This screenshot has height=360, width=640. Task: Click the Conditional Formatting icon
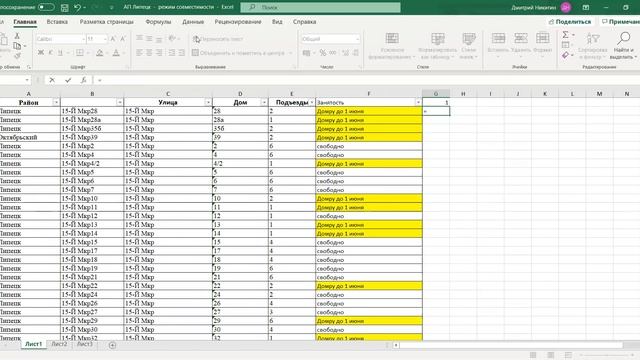392,39
